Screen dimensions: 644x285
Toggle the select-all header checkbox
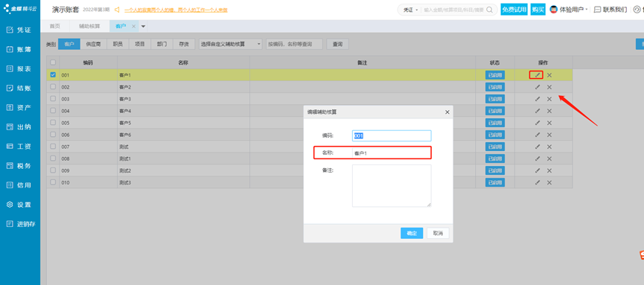[x=53, y=63]
